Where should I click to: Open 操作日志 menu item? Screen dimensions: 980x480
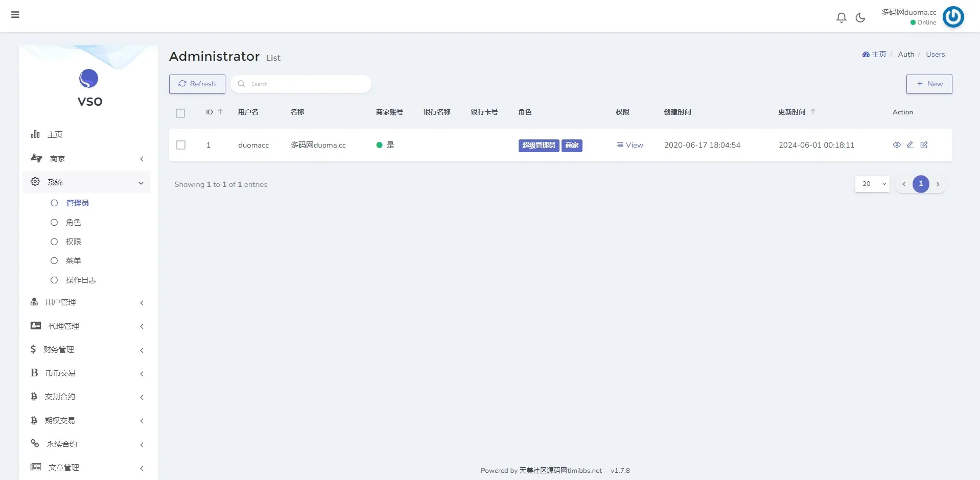click(81, 280)
